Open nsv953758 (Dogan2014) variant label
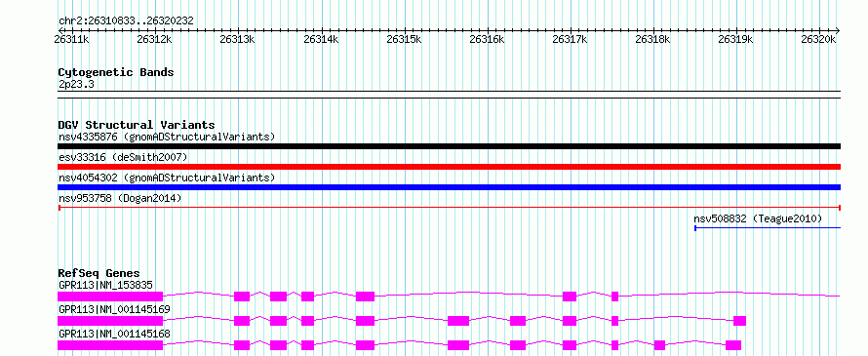This screenshot has height=356, width=868. click(120, 198)
